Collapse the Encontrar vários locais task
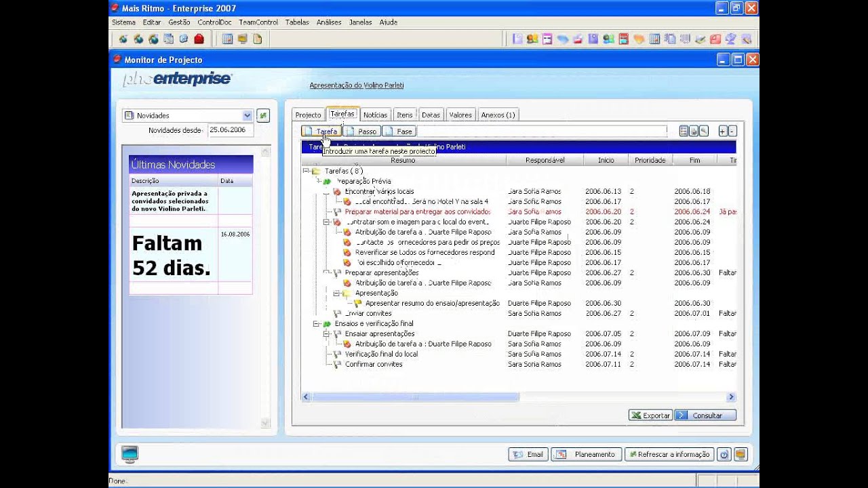 coord(327,191)
